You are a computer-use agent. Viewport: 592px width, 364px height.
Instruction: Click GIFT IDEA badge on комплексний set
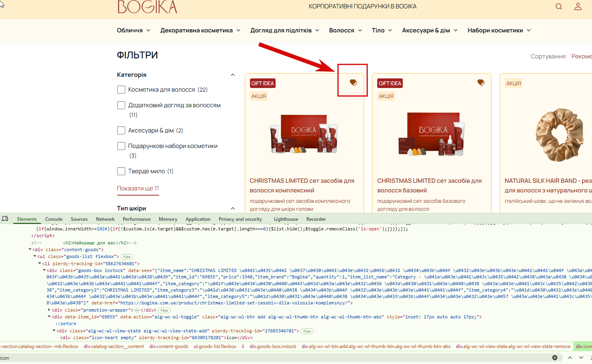(262, 83)
